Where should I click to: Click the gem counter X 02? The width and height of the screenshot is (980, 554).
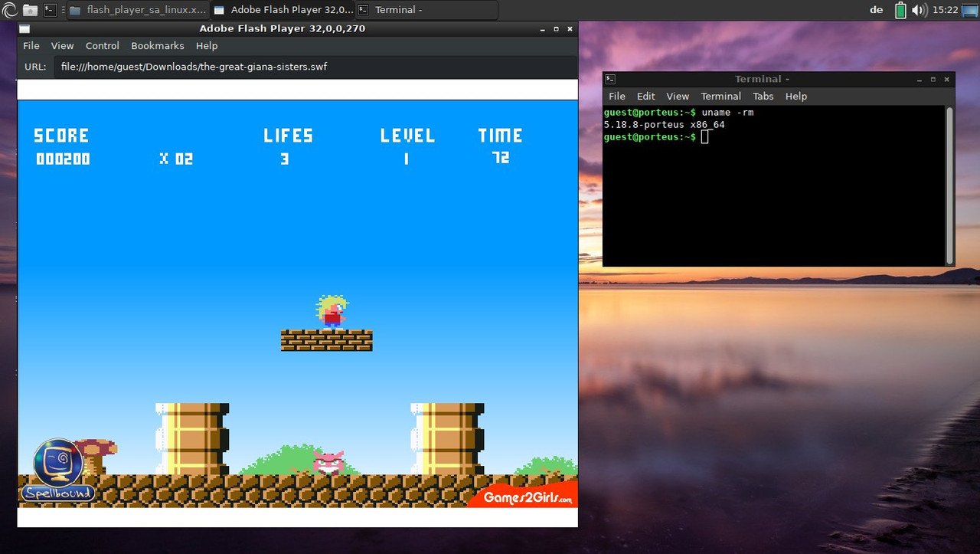176,159
